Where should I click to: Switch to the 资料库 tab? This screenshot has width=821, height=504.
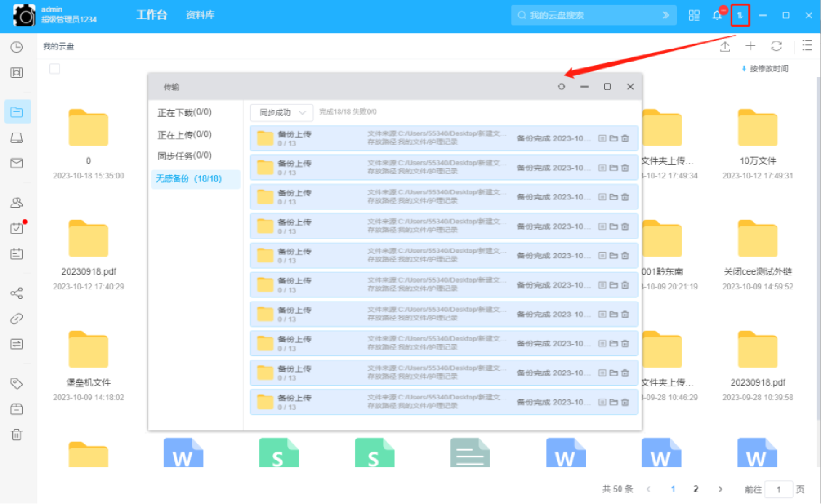[200, 15]
